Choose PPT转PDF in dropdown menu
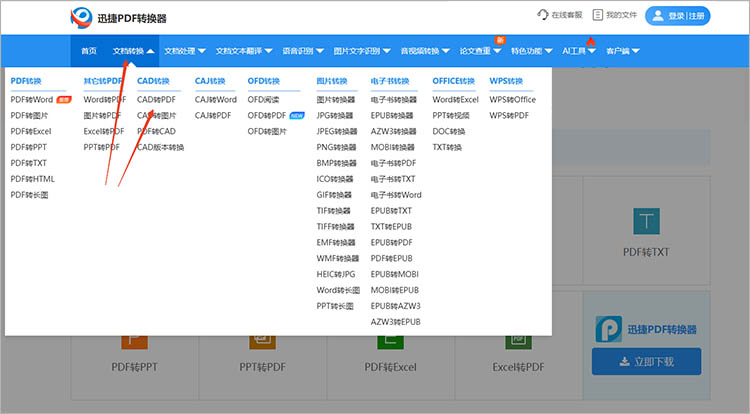 [101, 147]
